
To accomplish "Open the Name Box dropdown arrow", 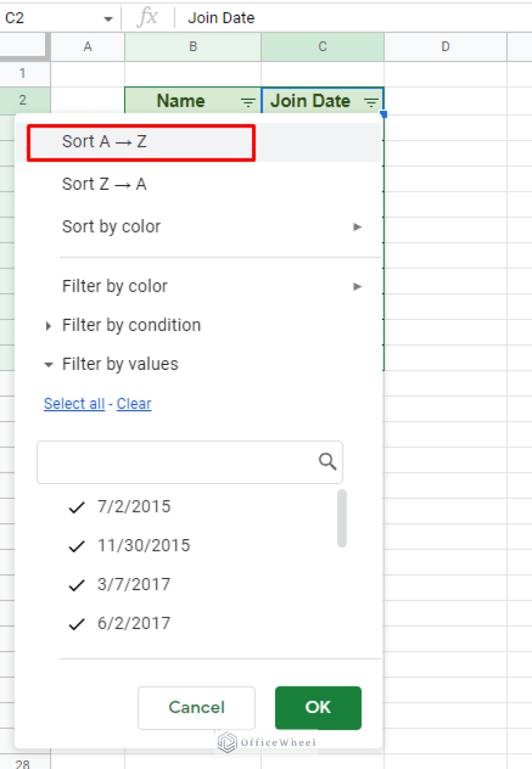I will (x=108, y=19).
